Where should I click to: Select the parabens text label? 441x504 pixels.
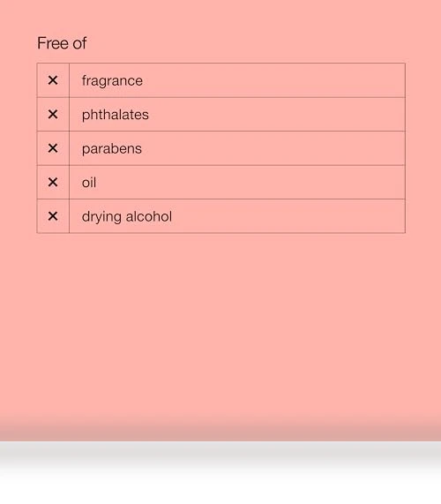112,149
